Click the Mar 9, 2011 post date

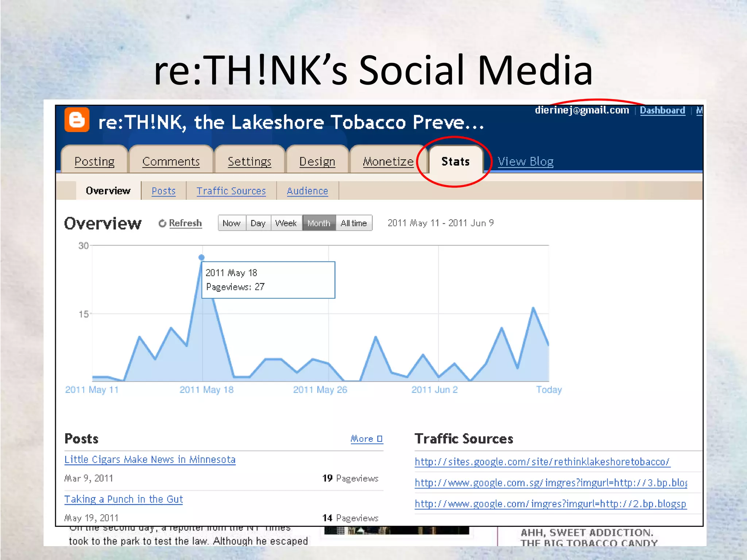89,478
